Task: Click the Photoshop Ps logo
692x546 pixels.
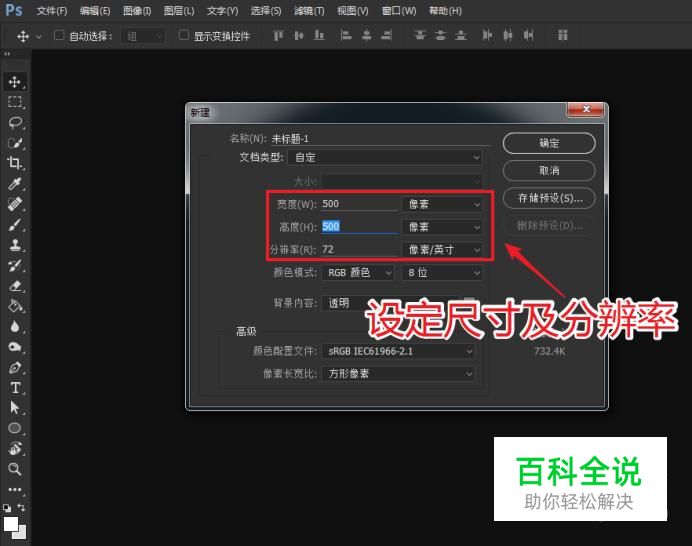Action: tap(14, 10)
